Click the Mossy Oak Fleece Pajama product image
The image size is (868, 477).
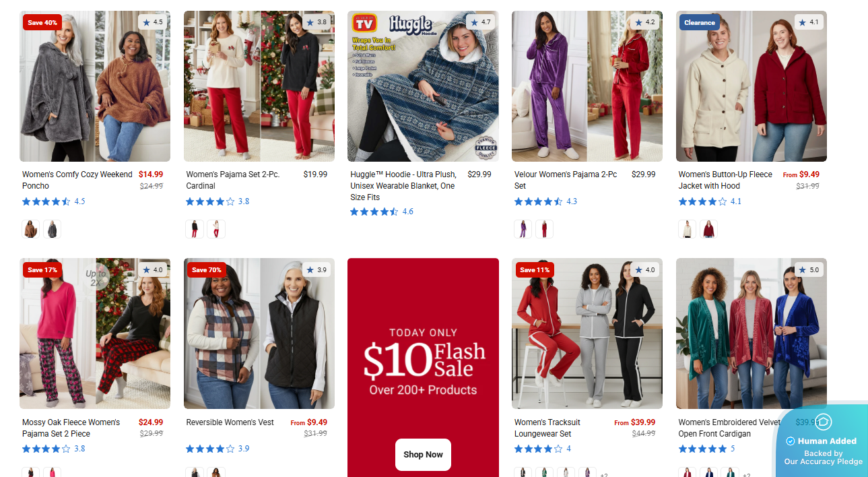tap(94, 333)
